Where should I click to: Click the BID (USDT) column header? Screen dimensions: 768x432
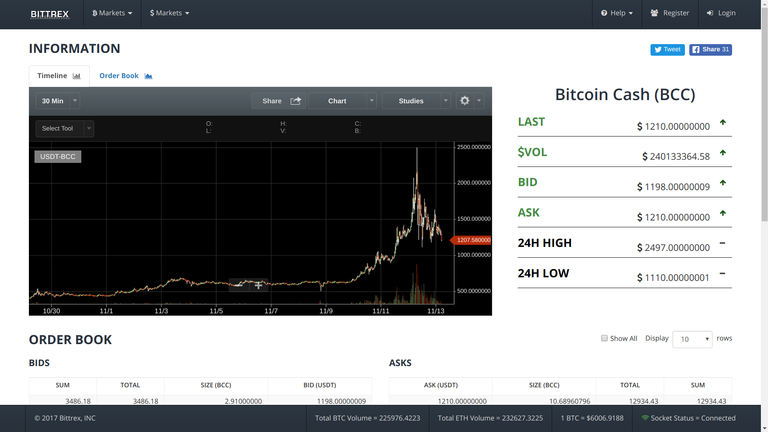319,385
